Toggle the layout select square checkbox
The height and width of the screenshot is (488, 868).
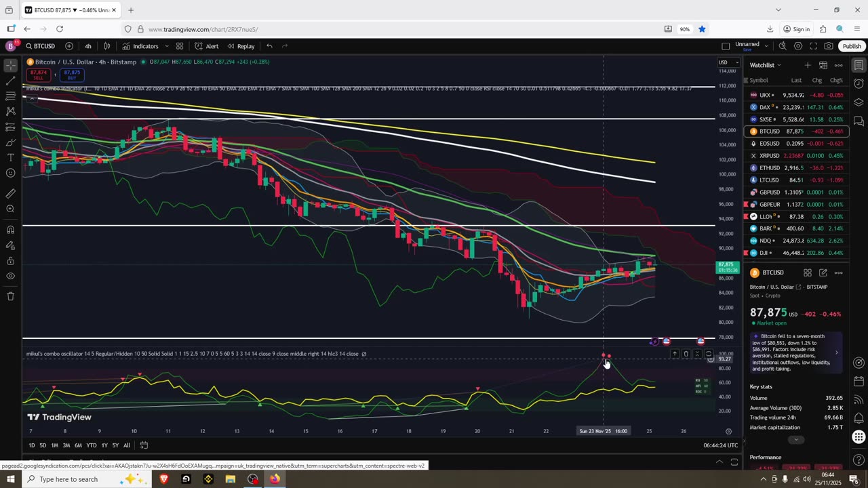[726, 46]
